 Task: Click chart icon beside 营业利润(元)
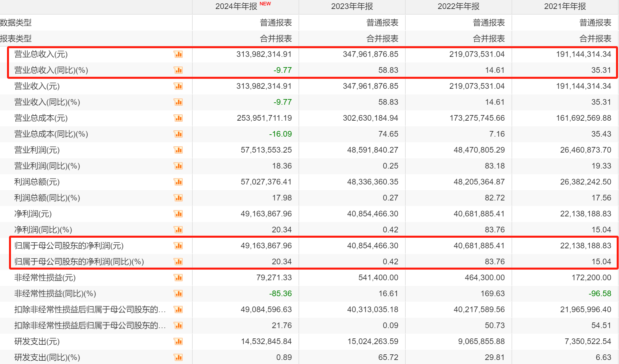(x=178, y=150)
